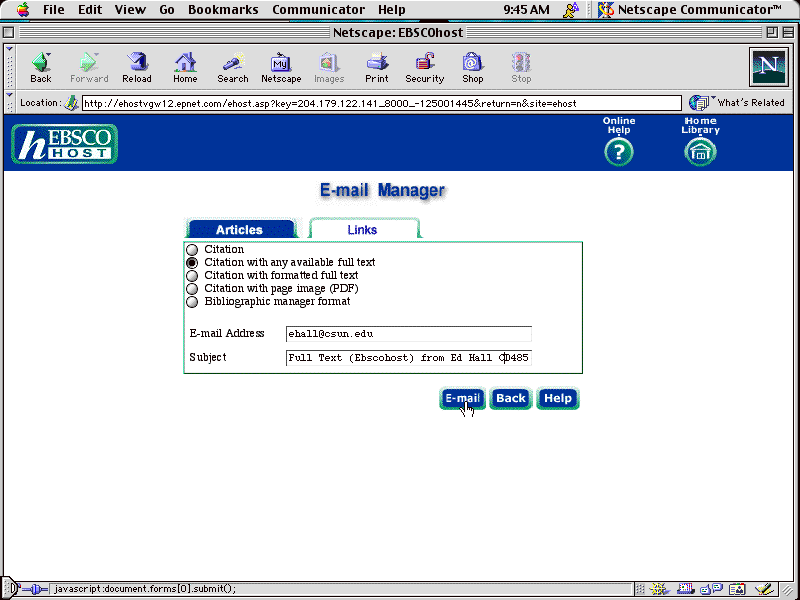This screenshot has height=600, width=800.
Task: Open the Edit menu
Action: 90,9
